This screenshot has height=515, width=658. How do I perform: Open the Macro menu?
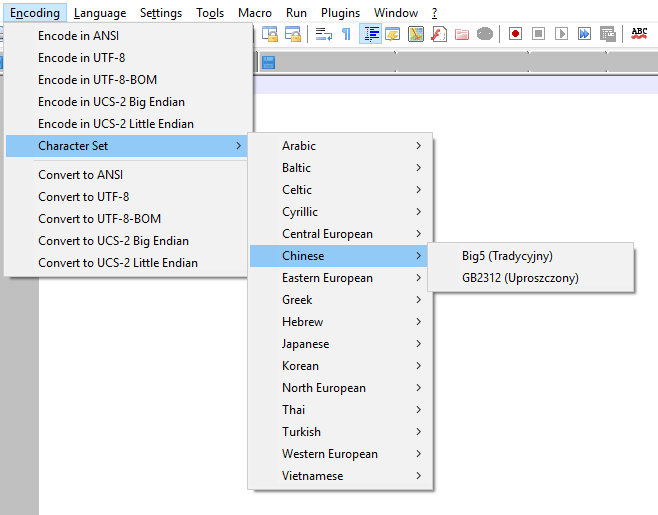(255, 13)
